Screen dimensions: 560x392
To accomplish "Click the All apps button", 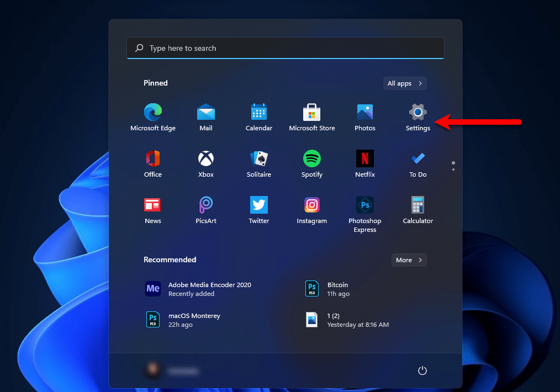I will pyautogui.click(x=405, y=83).
